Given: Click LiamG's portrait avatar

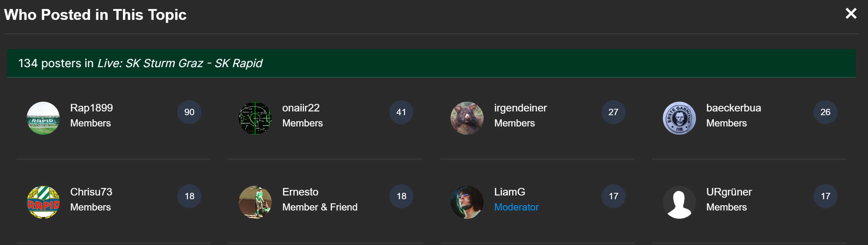Looking at the screenshot, I should tap(467, 202).
